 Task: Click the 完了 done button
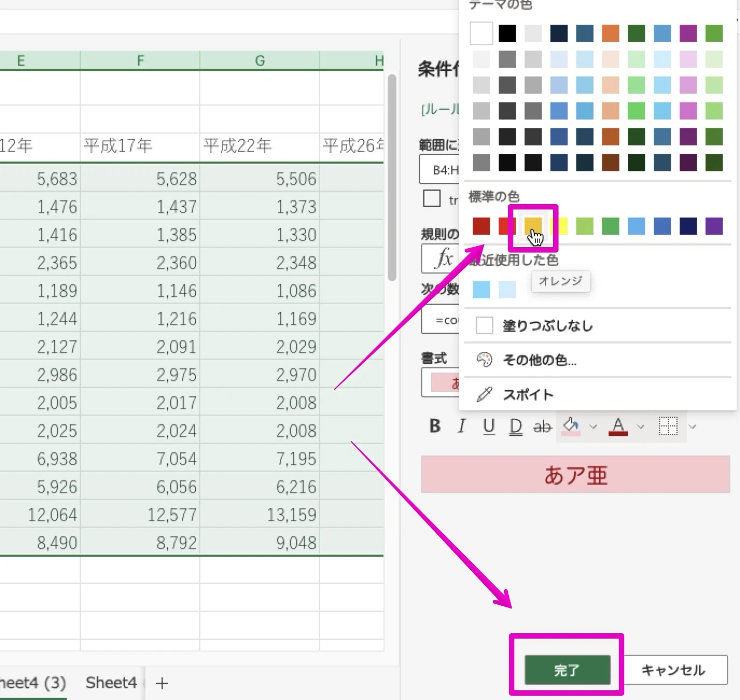coord(567,670)
